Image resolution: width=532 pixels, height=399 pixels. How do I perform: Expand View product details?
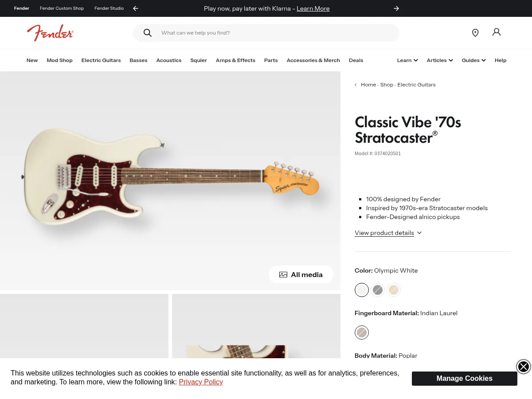click(384, 233)
